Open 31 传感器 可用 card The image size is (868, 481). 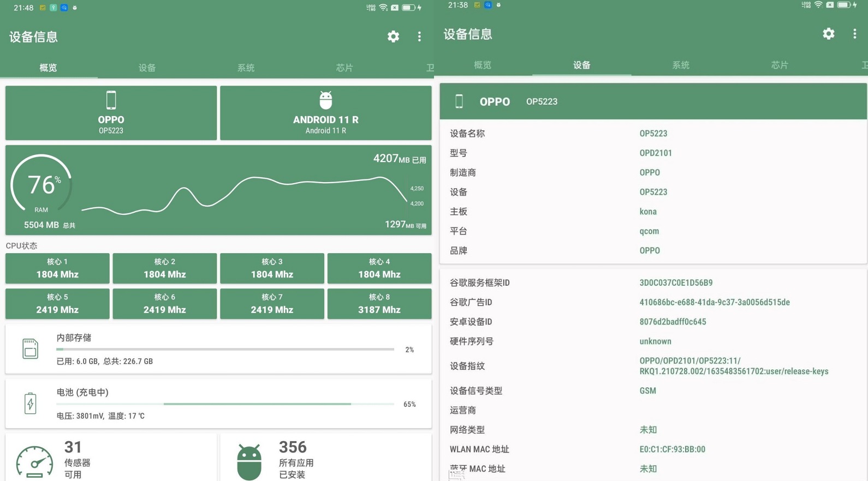[111, 458]
